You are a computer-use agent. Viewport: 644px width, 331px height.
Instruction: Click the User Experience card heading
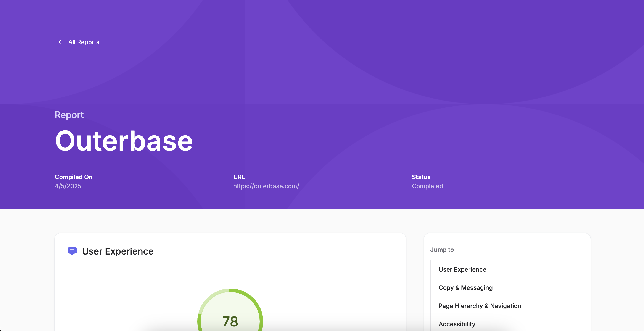[x=118, y=251]
